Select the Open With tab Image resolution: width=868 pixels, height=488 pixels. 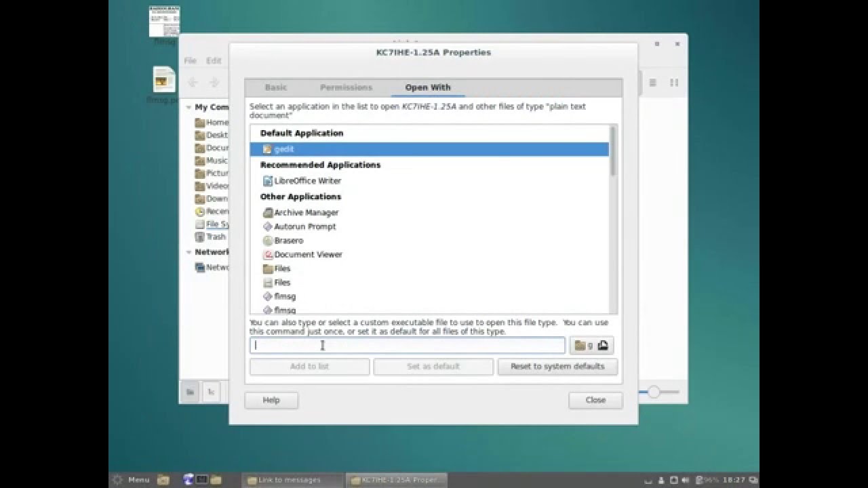428,87
